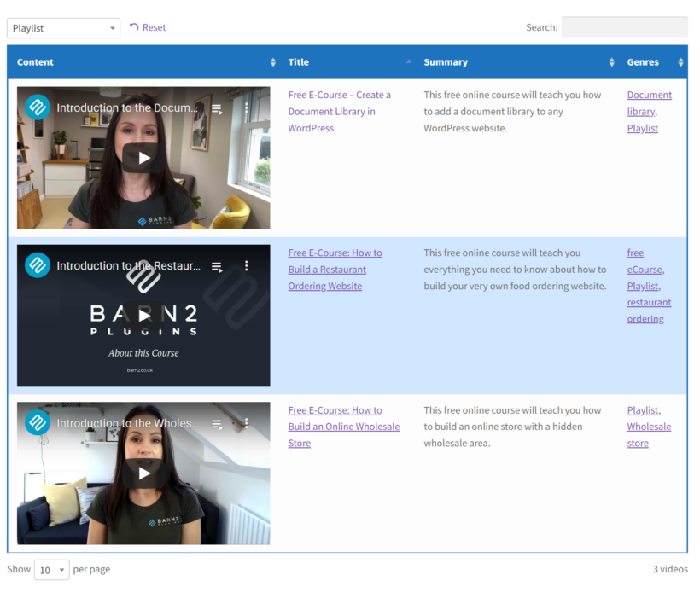
Task: Open the Playlist filter dropdown
Action: coord(63,28)
